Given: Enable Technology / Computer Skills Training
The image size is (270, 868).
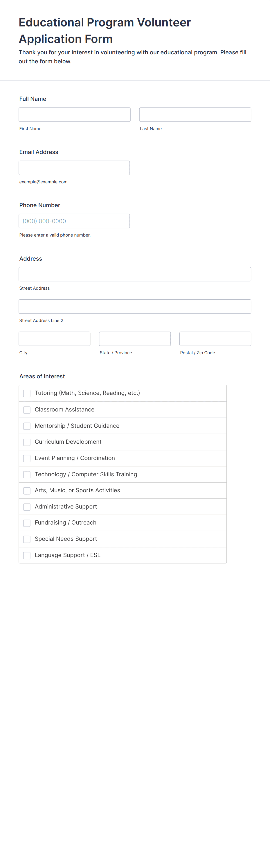Looking at the screenshot, I should click(27, 475).
